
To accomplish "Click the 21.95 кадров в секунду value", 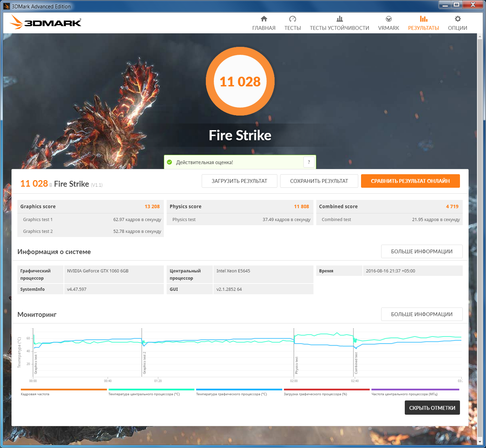I will (x=436, y=219).
